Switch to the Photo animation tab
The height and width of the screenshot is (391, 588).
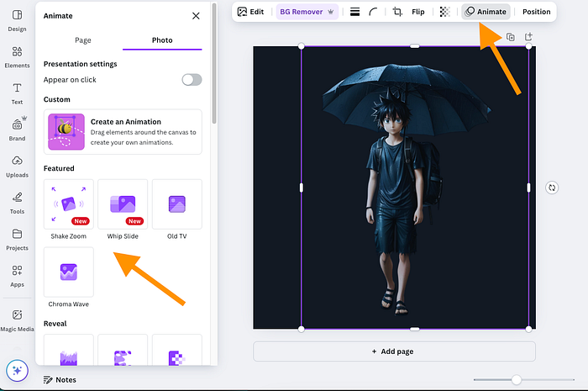(x=162, y=40)
